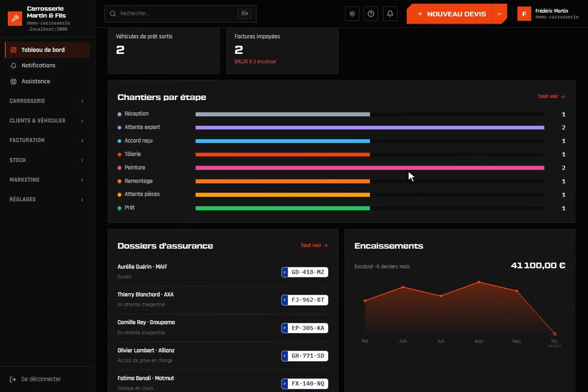Click the Rechercher search field
This screenshot has width=588, height=392.
click(180, 14)
